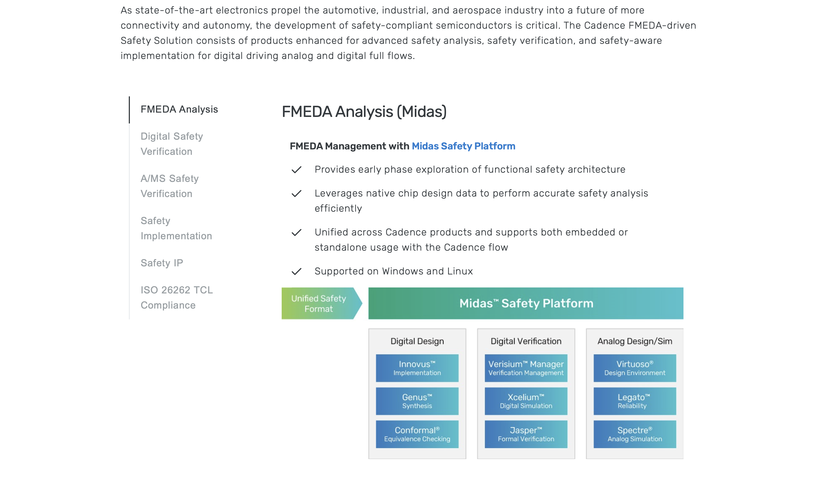Click the Xcelium Digital Simulation tile
Screen dimensions: 835x504
point(526,401)
